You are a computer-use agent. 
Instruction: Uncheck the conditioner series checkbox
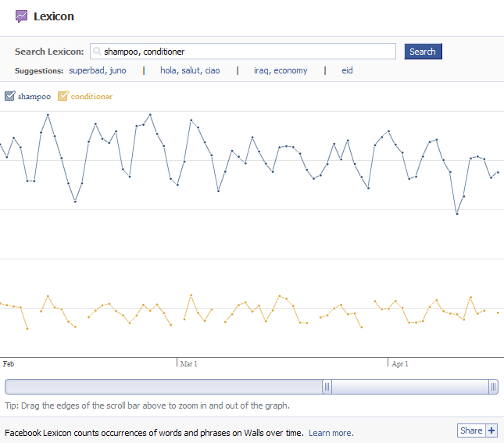63,96
